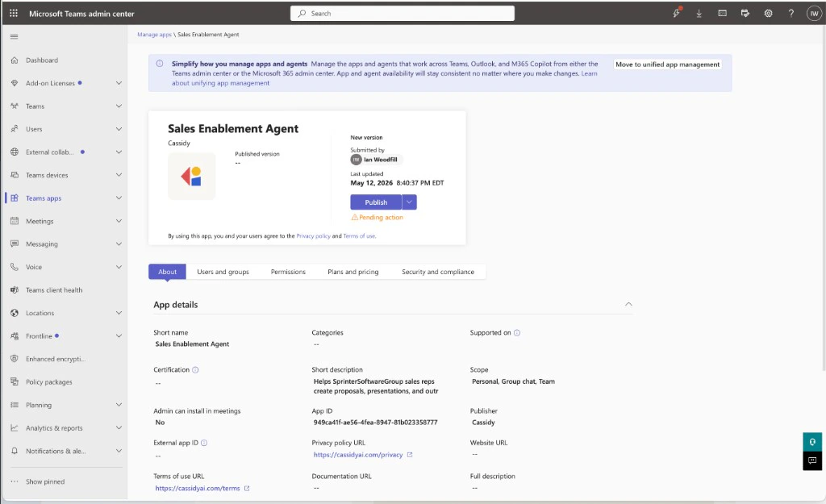
Task: Open the what's new lightning icon
Action: pyautogui.click(x=677, y=13)
